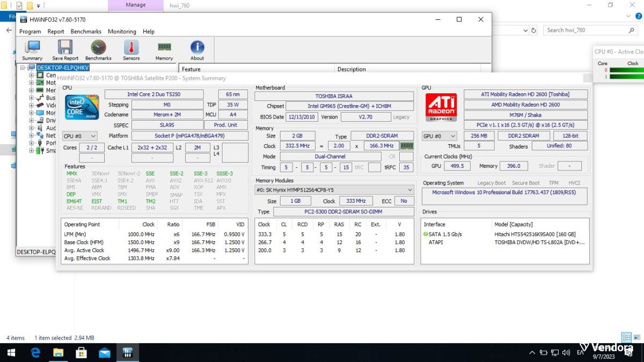This screenshot has width=644, height=362.
Task: Collapse the DESKTOP-ELPQHKV root node
Action: pos(23,68)
